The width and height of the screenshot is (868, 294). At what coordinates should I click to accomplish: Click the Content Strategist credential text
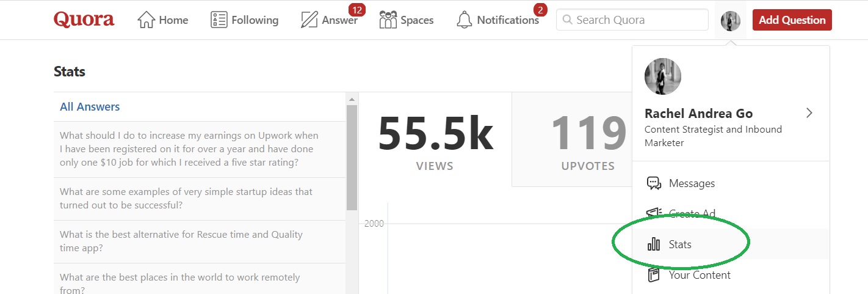pyautogui.click(x=713, y=136)
